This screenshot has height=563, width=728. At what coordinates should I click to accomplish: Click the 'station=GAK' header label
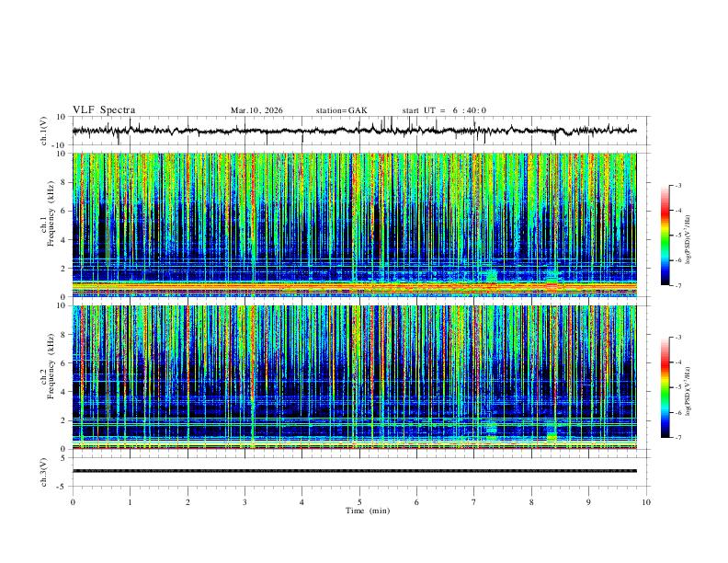click(341, 110)
